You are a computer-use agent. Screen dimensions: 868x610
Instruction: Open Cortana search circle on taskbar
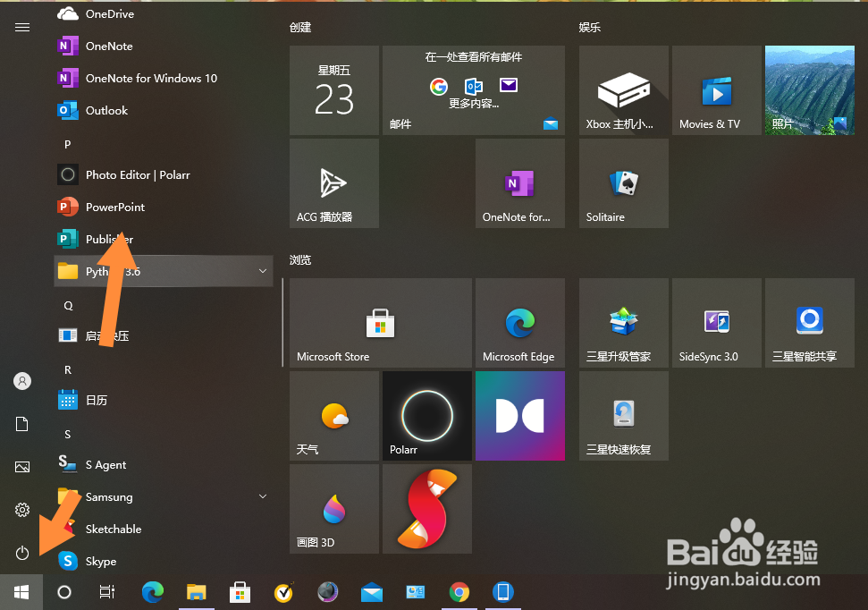tap(64, 592)
